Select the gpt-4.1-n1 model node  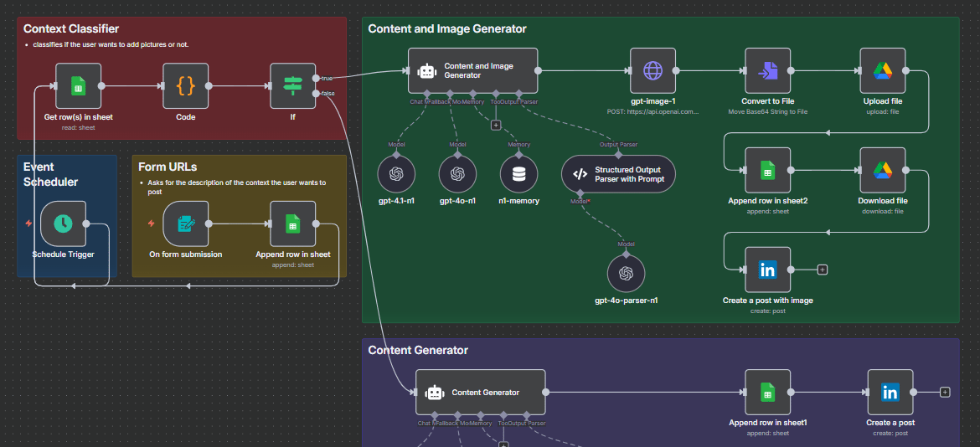pos(396,173)
